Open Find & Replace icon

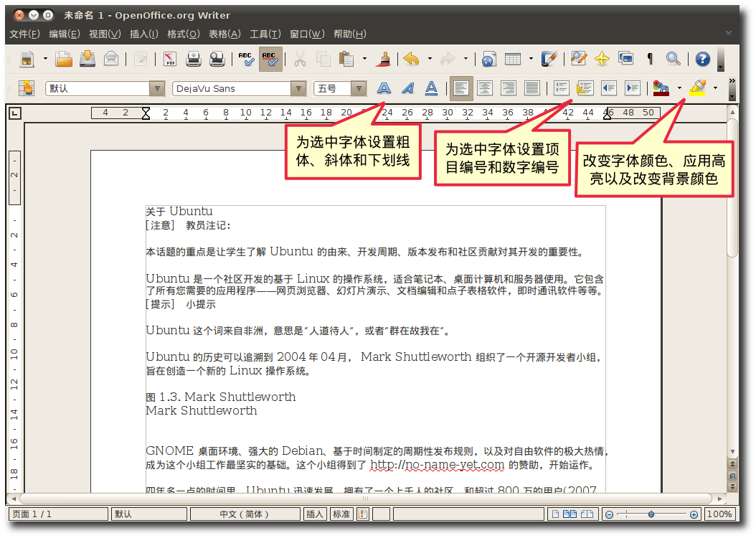(579, 60)
